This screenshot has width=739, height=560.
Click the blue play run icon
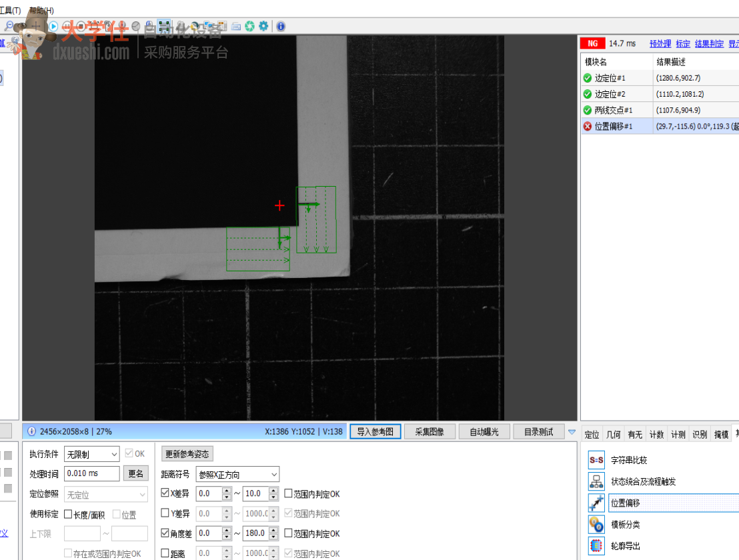coord(53,27)
